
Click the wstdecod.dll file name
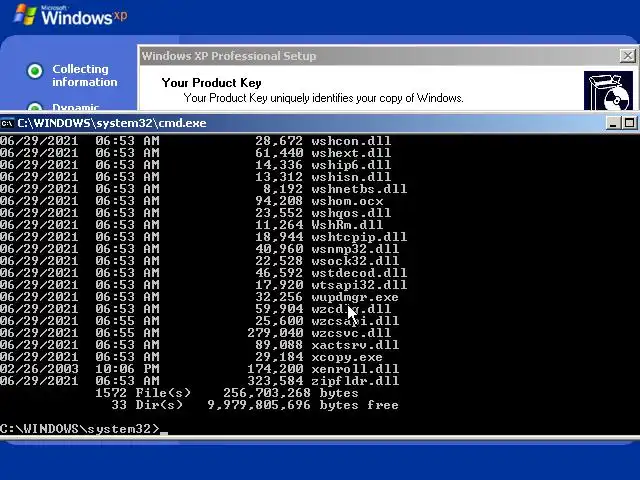(x=359, y=273)
